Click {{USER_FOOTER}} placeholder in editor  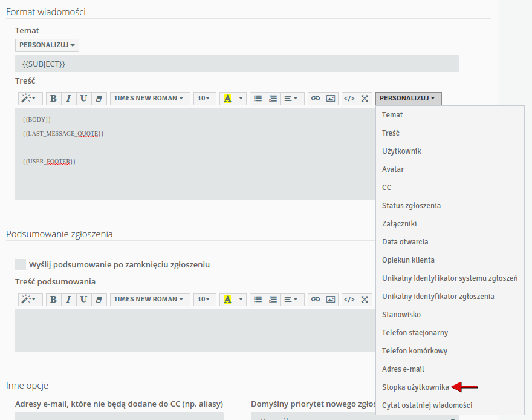tap(49, 161)
